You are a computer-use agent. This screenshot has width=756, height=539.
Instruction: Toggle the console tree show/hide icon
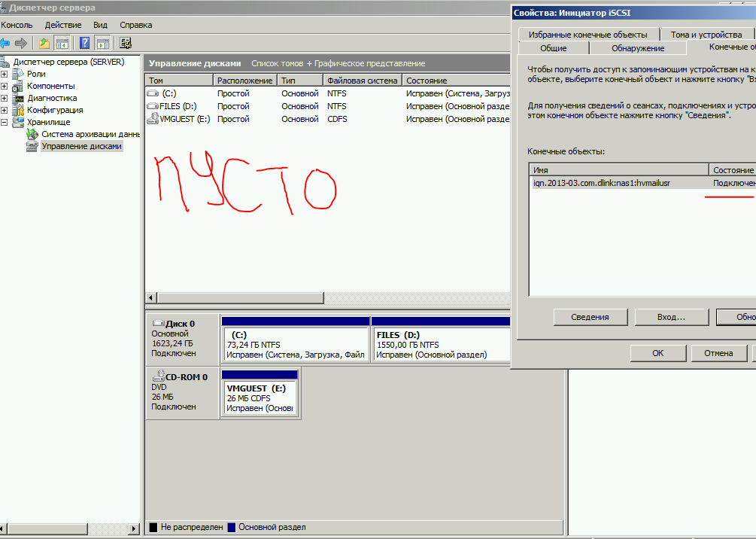(x=62, y=44)
